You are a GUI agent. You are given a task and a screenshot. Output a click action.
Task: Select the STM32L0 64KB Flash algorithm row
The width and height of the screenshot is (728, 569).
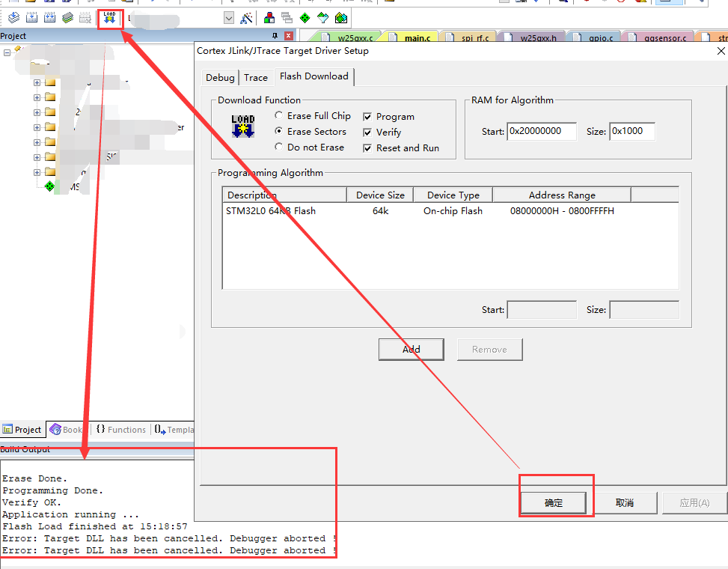tap(450, 211)
